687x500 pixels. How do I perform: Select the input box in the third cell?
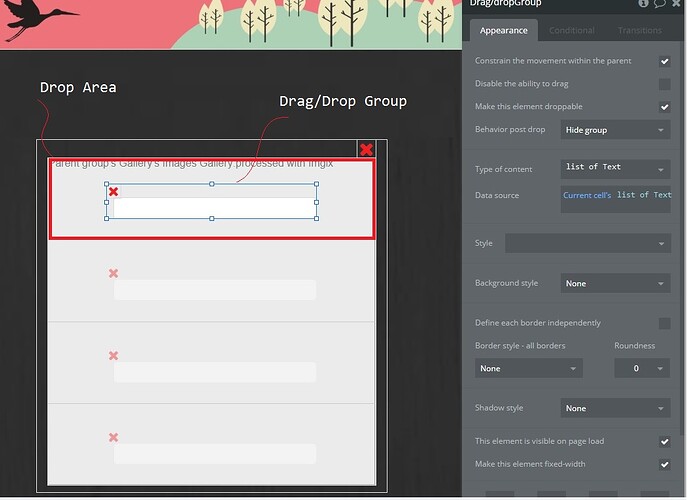coord(215,372)
